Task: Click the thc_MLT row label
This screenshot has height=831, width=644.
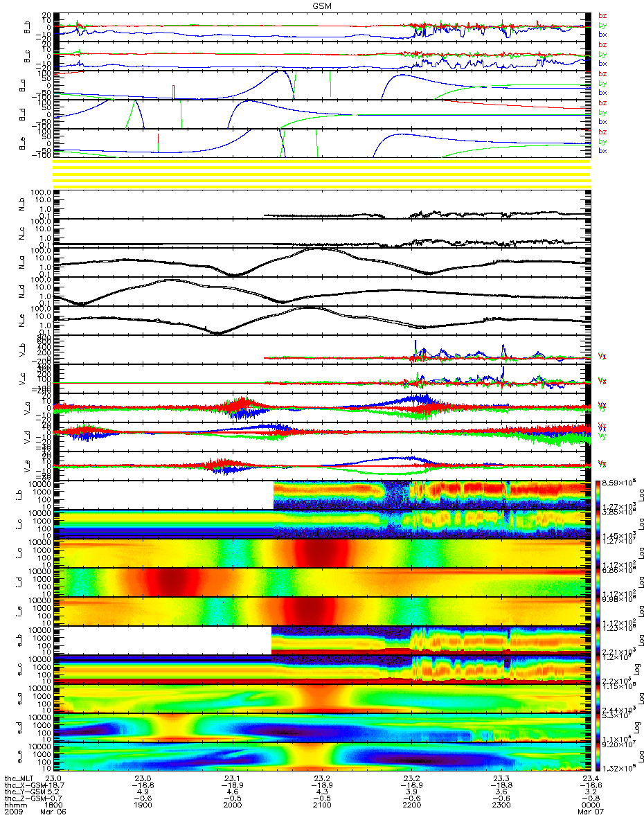Action: coord(20,778)
